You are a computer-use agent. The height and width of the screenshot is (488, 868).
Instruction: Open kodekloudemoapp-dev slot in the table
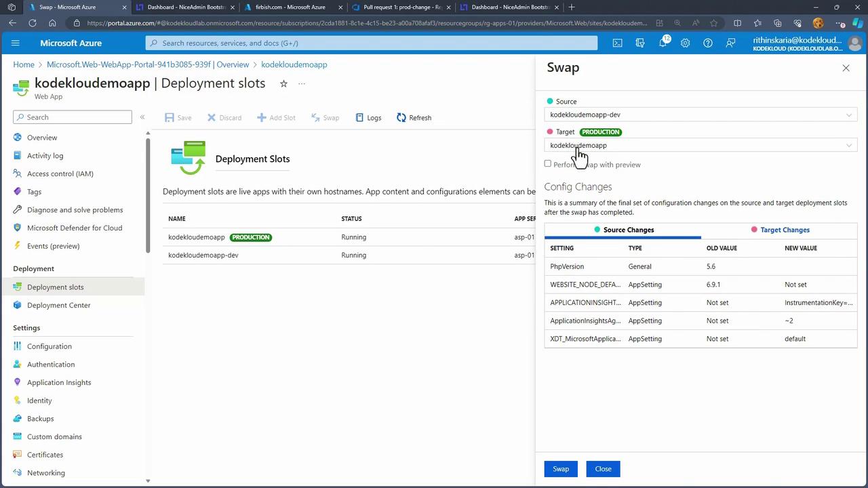click(x=203, y=256)
